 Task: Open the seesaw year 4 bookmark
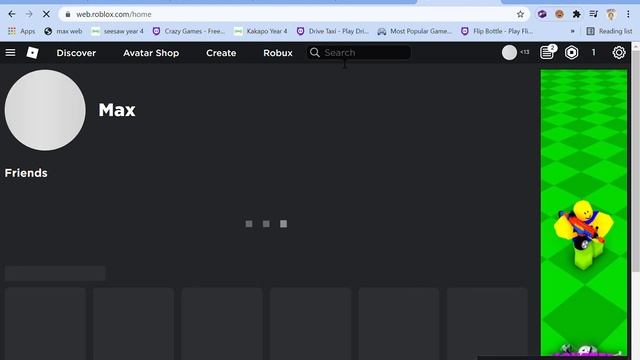pos(118,31)
